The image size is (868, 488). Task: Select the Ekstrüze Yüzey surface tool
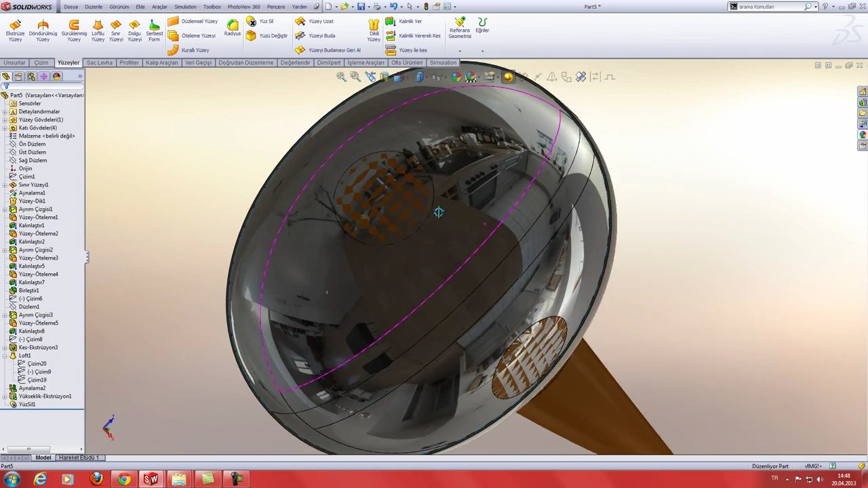[x=15, y=30]
